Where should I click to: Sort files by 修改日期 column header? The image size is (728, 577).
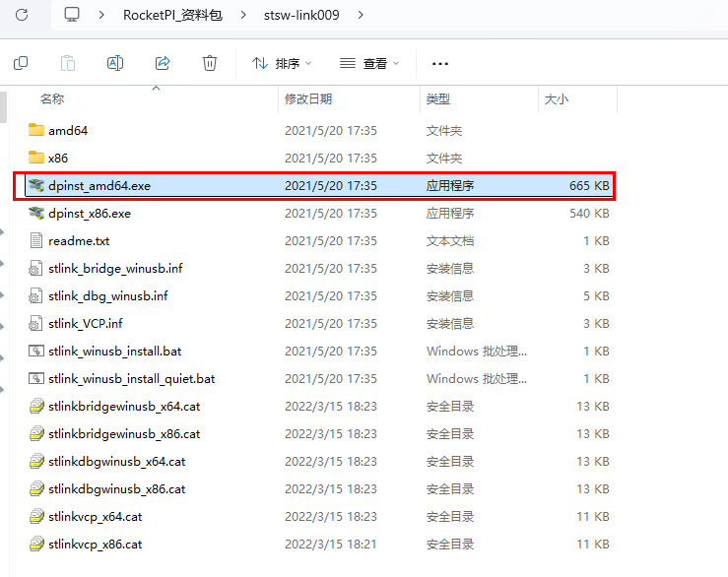point(308,99)
